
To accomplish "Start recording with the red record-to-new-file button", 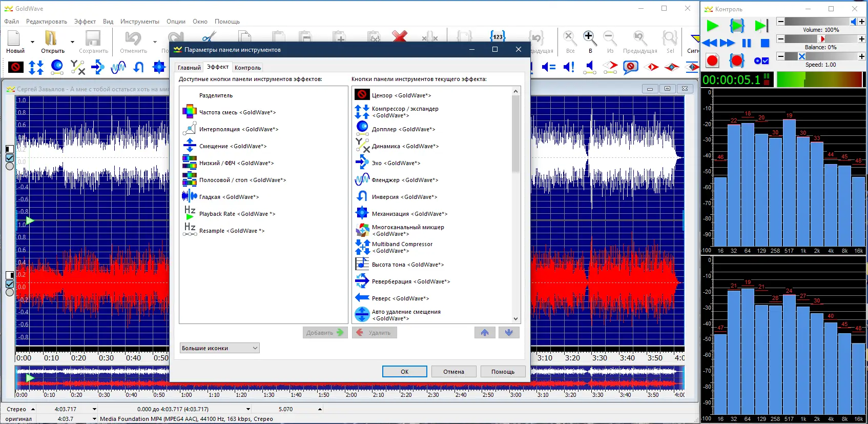I will click(712, 61).
